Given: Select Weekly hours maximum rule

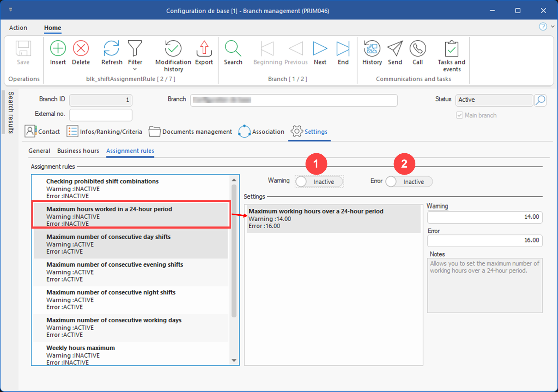Looking at the screenshot, I should pyautogui.click(x=81, y=348).
